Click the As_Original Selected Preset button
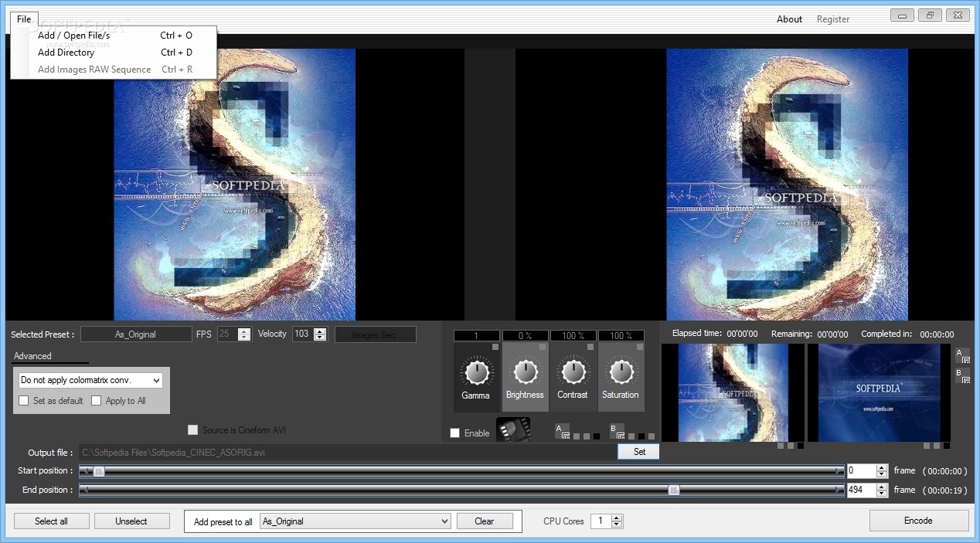Viewport: 980px width, 543px height. coord(136,334)
